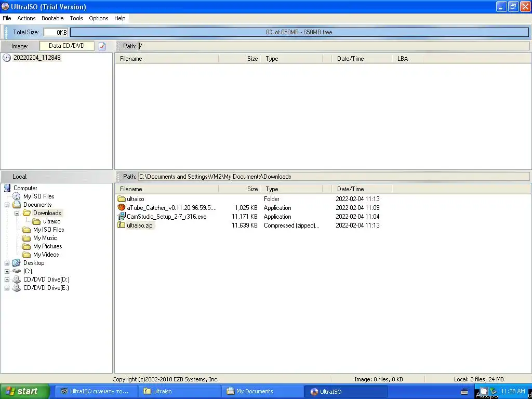Click the 11,171 KB size cell
This screenshot has height=399, width=532.
pos(244,217)
